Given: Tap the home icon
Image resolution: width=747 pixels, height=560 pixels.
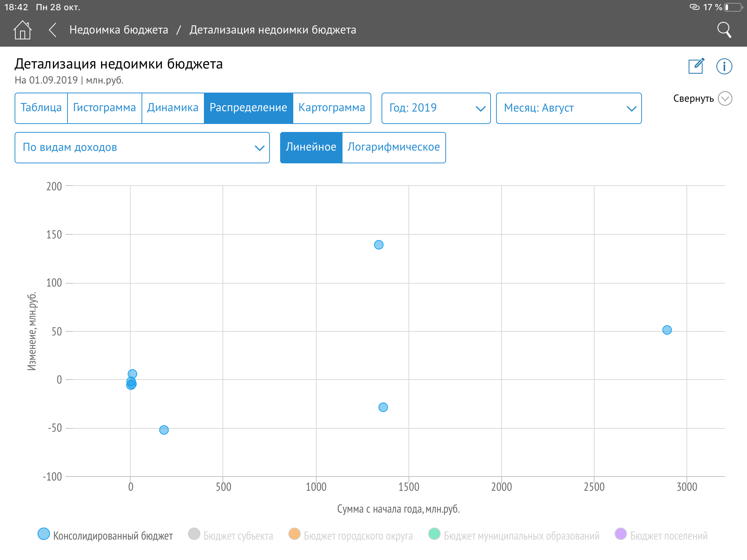Looking at the screenshot, I should point(23,30).
